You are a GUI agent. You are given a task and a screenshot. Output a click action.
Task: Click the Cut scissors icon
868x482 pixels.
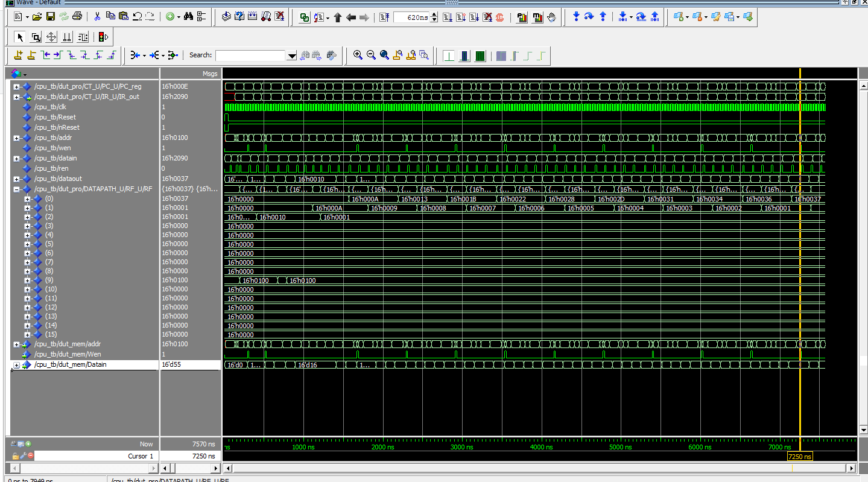click(x=97, y=17)
